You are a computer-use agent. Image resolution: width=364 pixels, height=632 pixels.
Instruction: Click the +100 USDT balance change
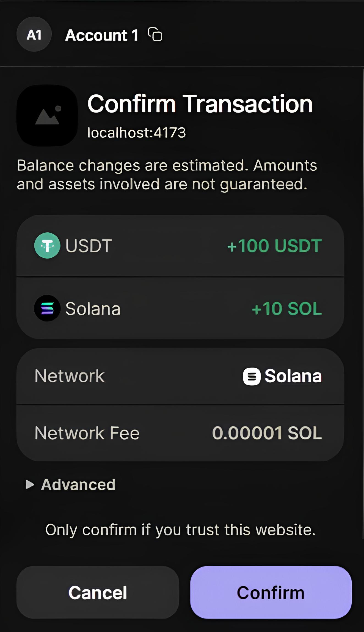click(x=274, y=246)
